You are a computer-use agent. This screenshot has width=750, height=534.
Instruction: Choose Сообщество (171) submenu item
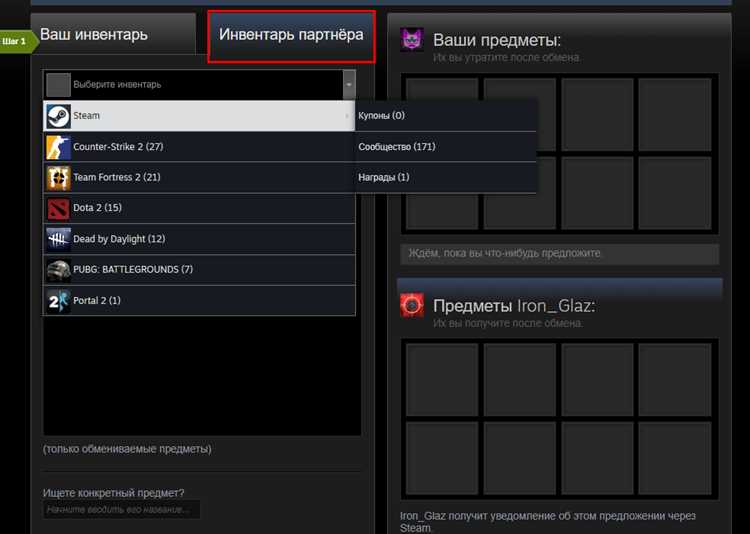[445, 146]
